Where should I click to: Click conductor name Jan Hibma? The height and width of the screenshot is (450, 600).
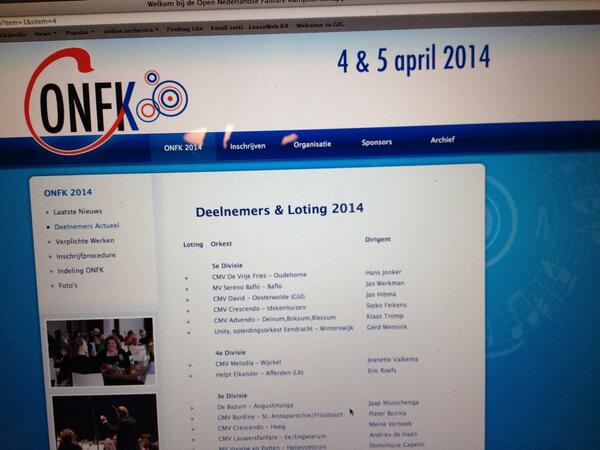click(381, 295)
